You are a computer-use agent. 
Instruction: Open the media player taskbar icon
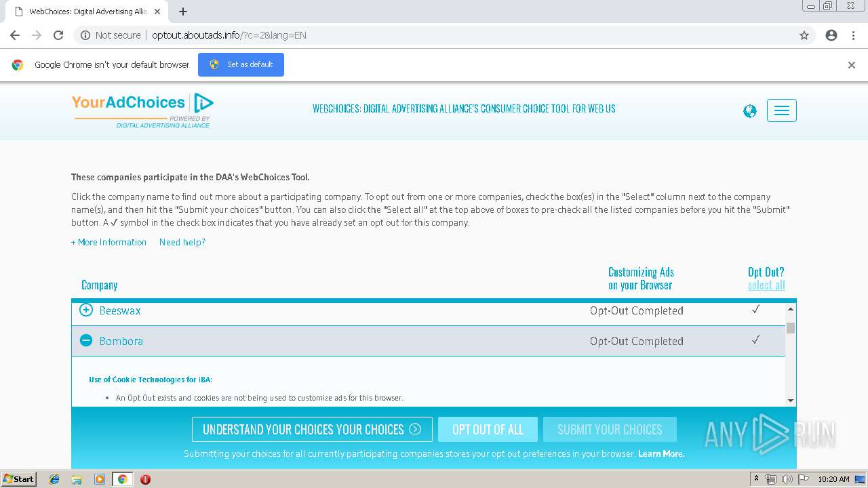[99, 479]
